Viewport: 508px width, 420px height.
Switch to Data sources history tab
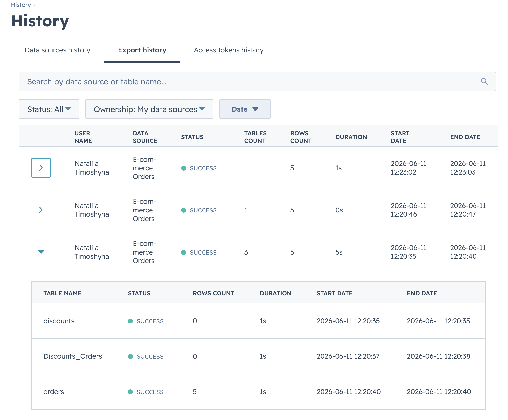pyautogui.click(x=58, y=50)
